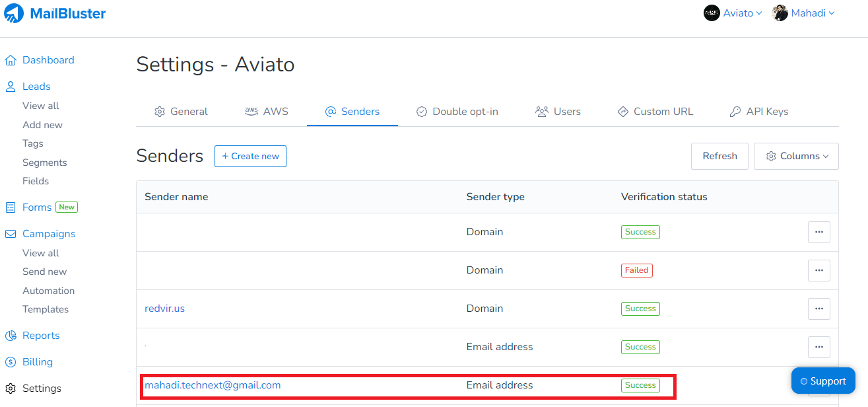
Task: Open mahadi.technext@gmail.com sender link
Action: (x=213, y=385)
